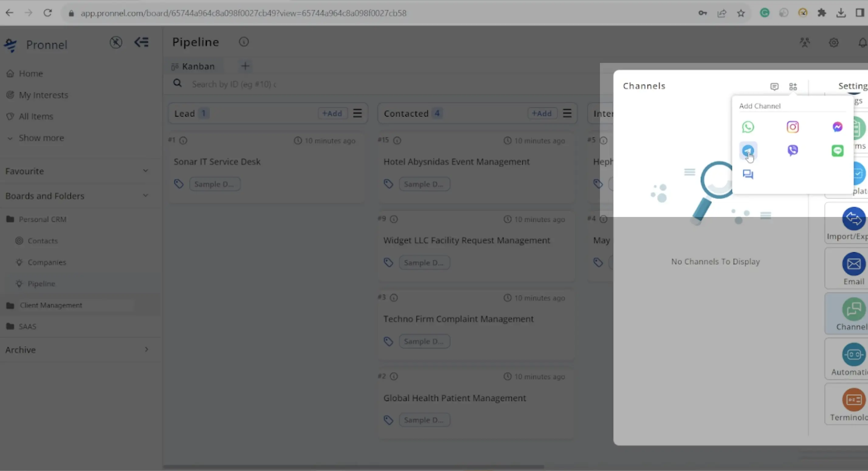This screenshot has height=471, width=868.
Task: Open the chat message icon in Channels header
Action: [x=774, y=87]
